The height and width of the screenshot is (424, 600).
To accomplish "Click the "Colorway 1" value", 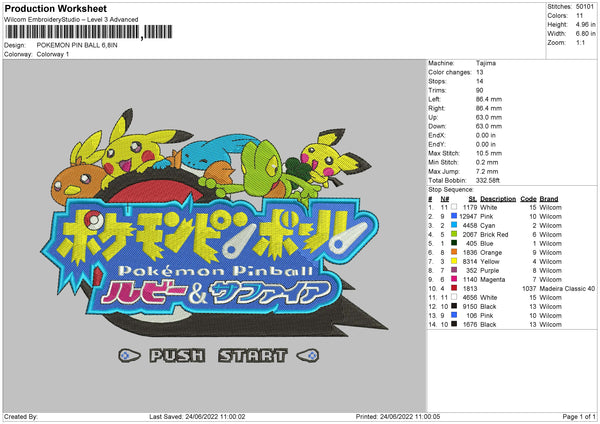I will [x=53, y=54].
